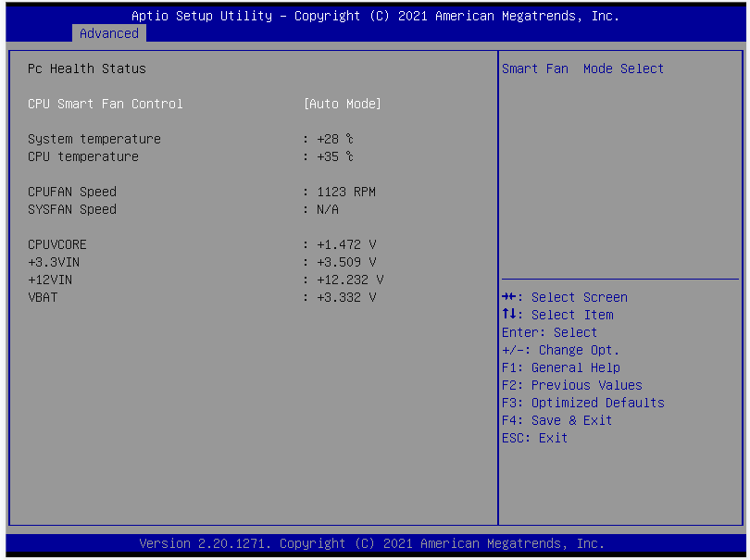Click the up-down arrows Select Item hint
Image resolution: width=750 pixels, height=560 pixels.
(557, 315)
